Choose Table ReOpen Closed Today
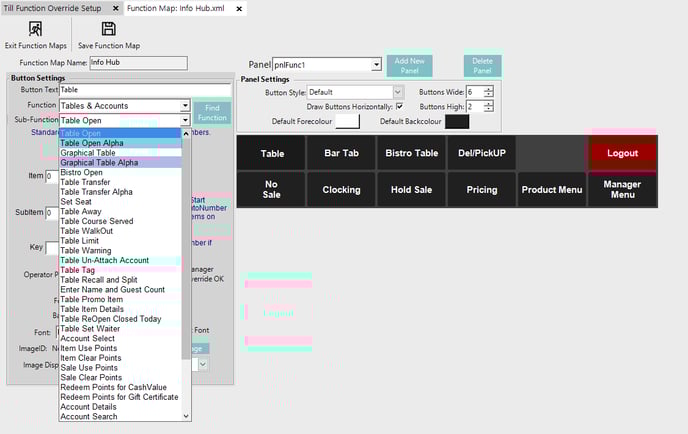 [x=120, y=319]
